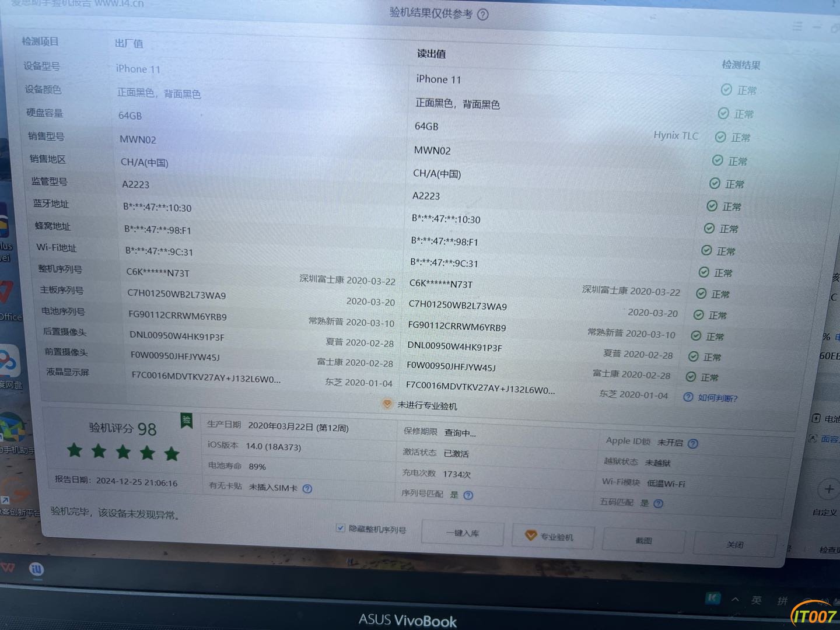Click the read value A2223 in 监管型号 row

click(426, 196)
